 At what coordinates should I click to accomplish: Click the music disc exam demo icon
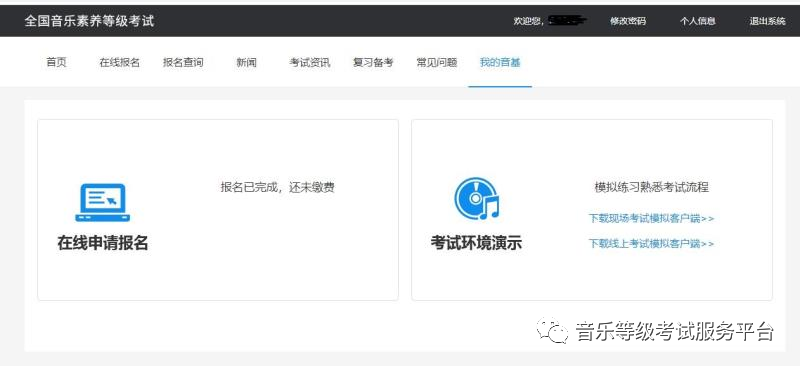477,199
